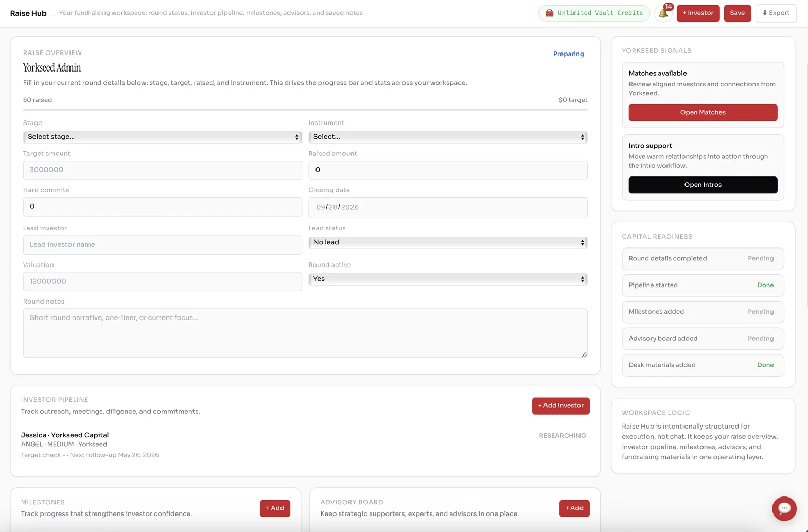Click the raise progress bar
The height and width of the screenshot is (532, 808).
point(305,110)
